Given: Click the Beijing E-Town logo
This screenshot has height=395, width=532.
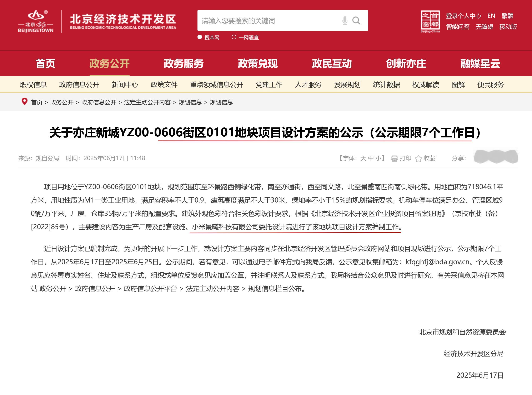Looking at the screenshot, I should click(36, 21).
